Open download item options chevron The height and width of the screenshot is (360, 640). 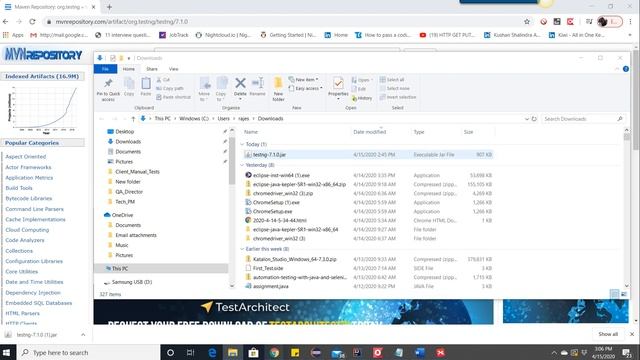83,335
